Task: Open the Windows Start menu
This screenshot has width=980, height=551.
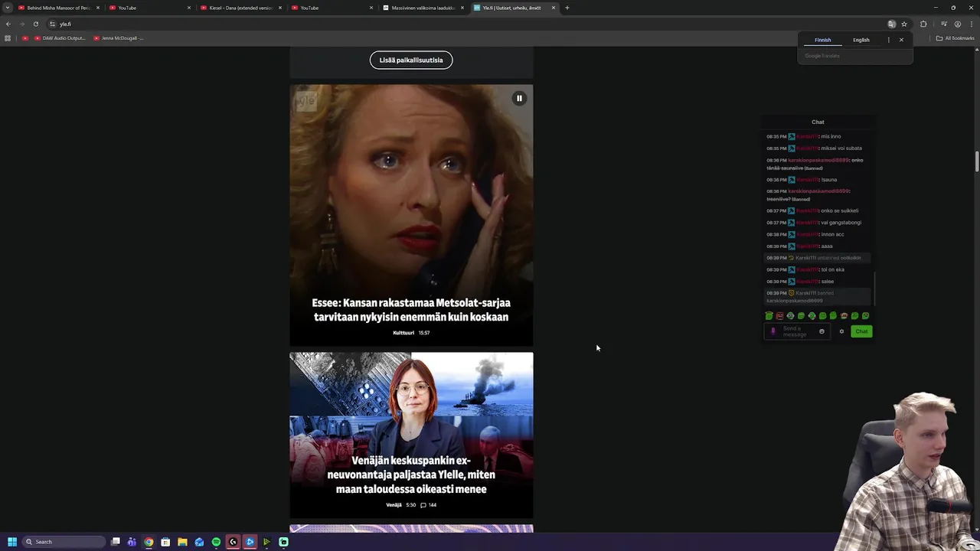Action: tap(12, 542)
